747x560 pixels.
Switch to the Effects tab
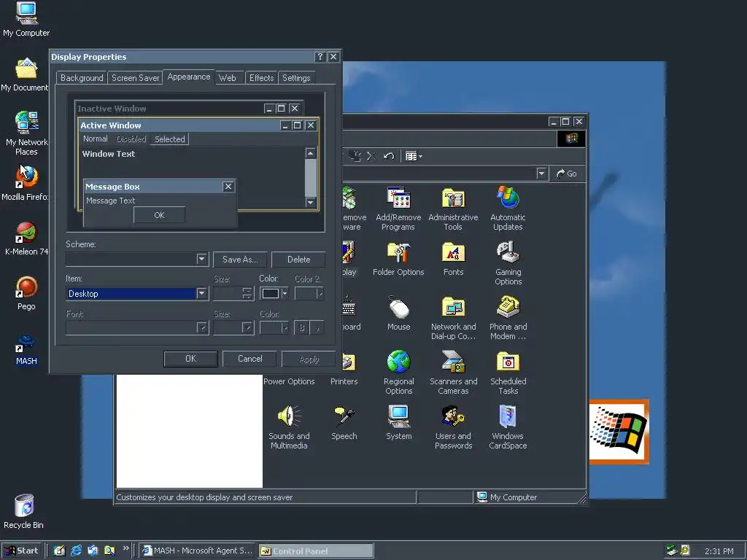coord(262,77)
